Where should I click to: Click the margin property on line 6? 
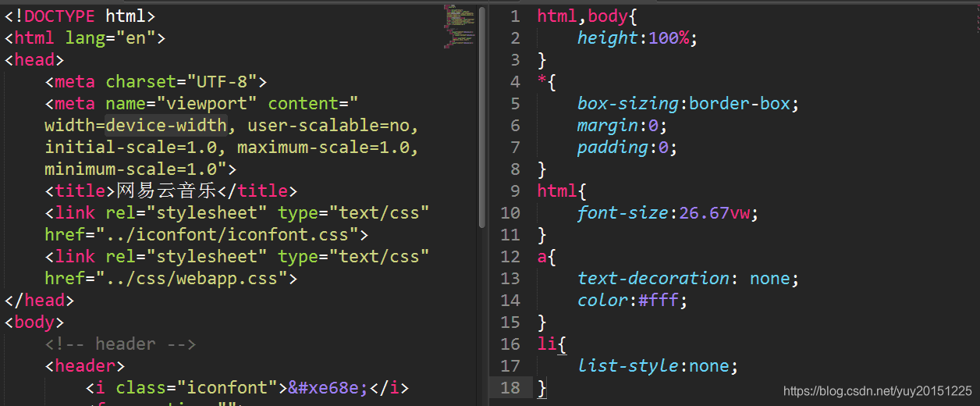point(608,125)
